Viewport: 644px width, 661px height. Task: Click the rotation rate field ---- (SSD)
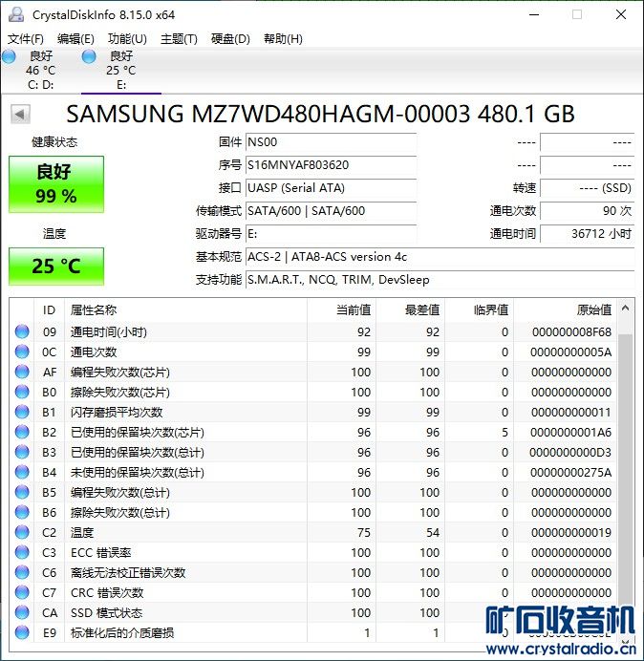(x=587, y=188)
